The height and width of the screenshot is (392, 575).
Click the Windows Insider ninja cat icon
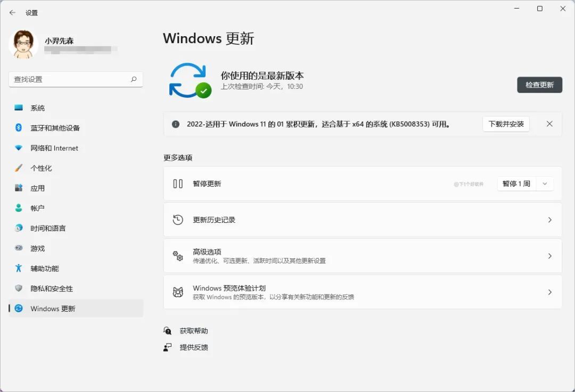178,292
